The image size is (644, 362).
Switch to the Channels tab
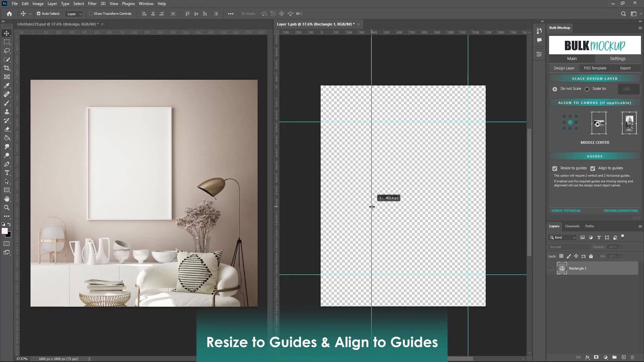(x=572, y=226)
